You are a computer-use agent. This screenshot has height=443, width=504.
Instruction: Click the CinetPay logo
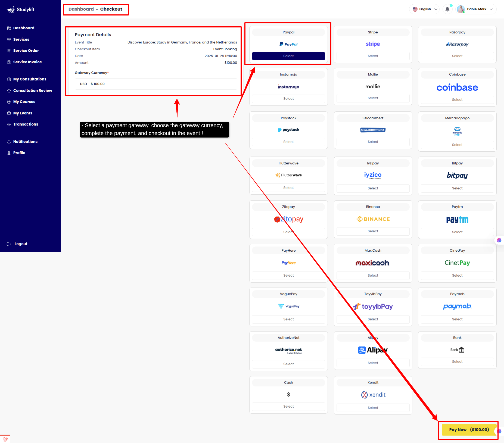click(457, 263)
